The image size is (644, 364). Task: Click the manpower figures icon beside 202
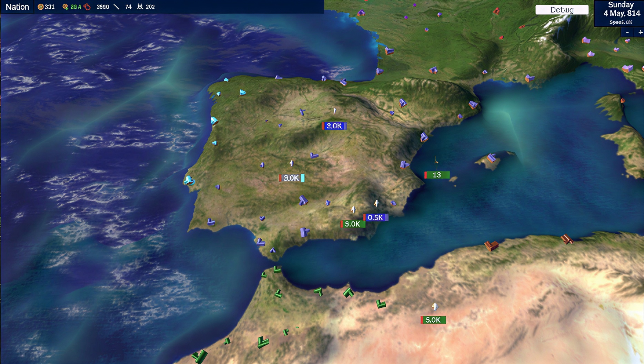140,7
